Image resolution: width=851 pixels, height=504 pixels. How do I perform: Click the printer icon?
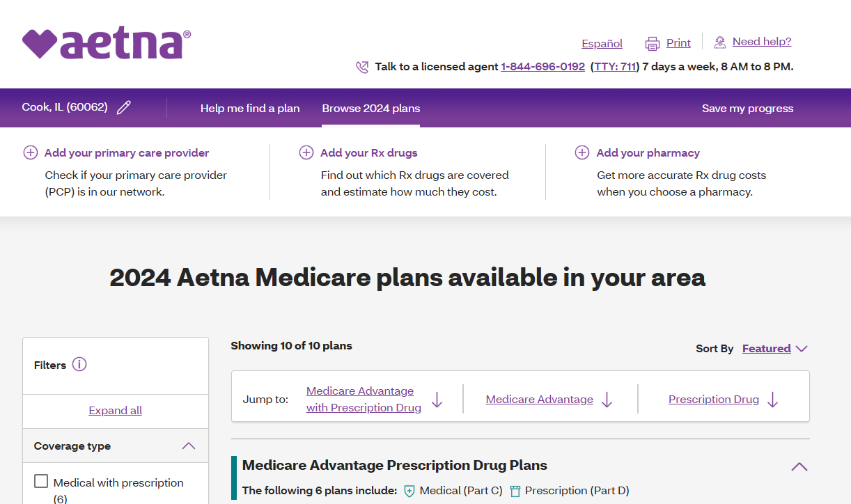pyautogui.click(x=652, y=44)
